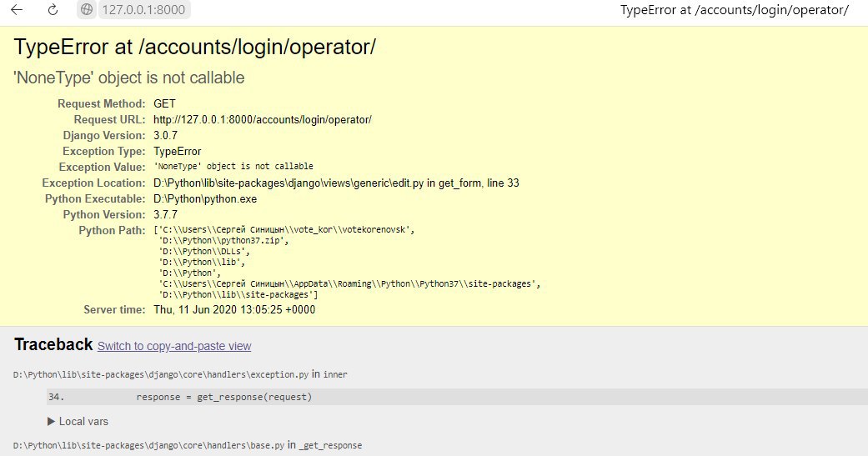Image resolution: width=868 pixels, height=456 pixels.
Task: Click the Django Version value 3.0.7
Action: tap(166, 136)
